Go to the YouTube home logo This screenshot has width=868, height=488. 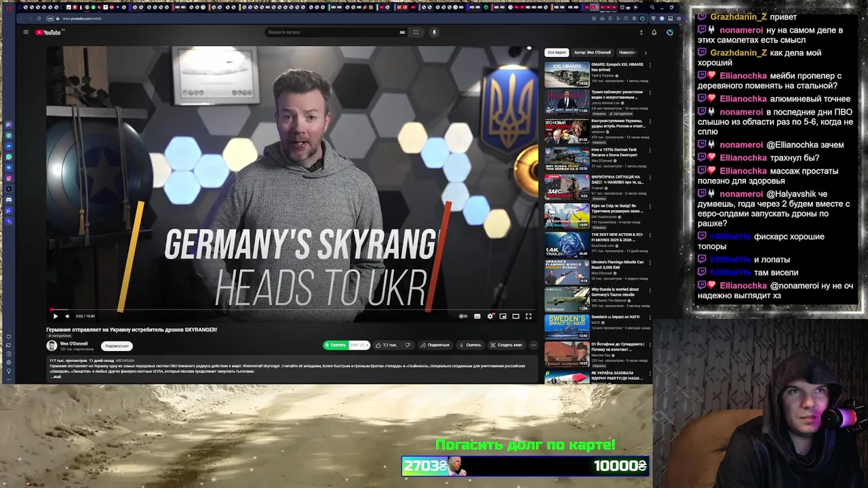49,32
